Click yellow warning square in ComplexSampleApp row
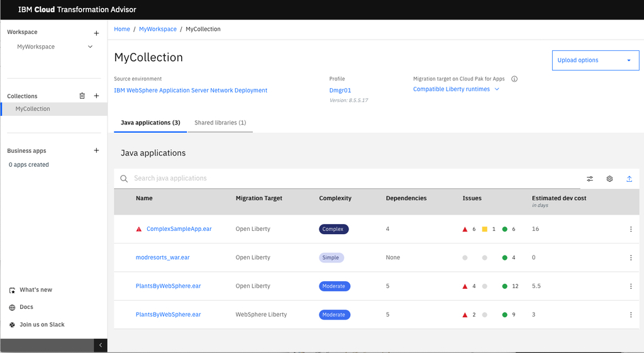 click(x=485, y=229)
